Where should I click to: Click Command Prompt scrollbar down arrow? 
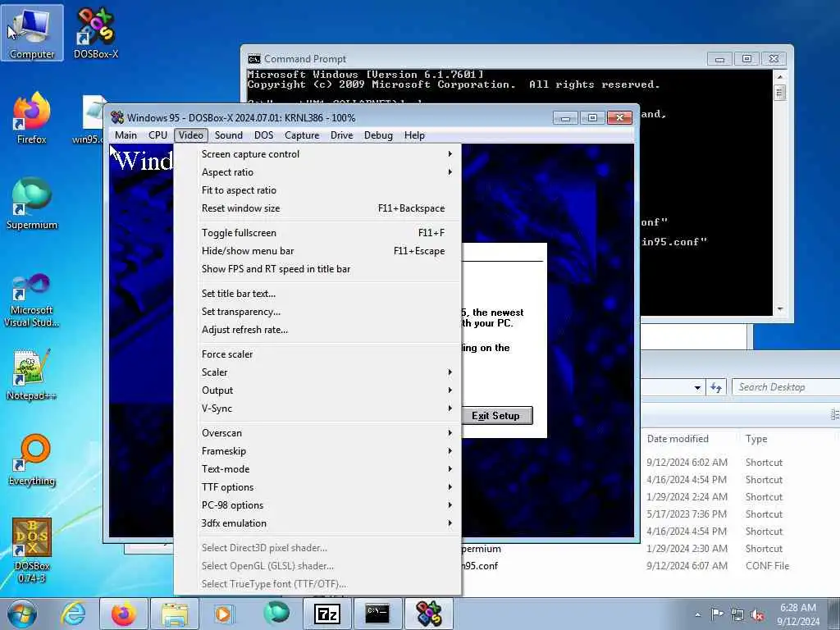click(780, 309)
